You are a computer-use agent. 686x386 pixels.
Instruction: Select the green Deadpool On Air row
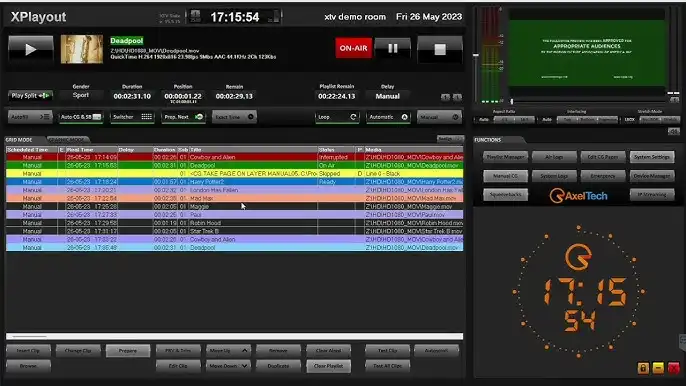tap(234, 165)
